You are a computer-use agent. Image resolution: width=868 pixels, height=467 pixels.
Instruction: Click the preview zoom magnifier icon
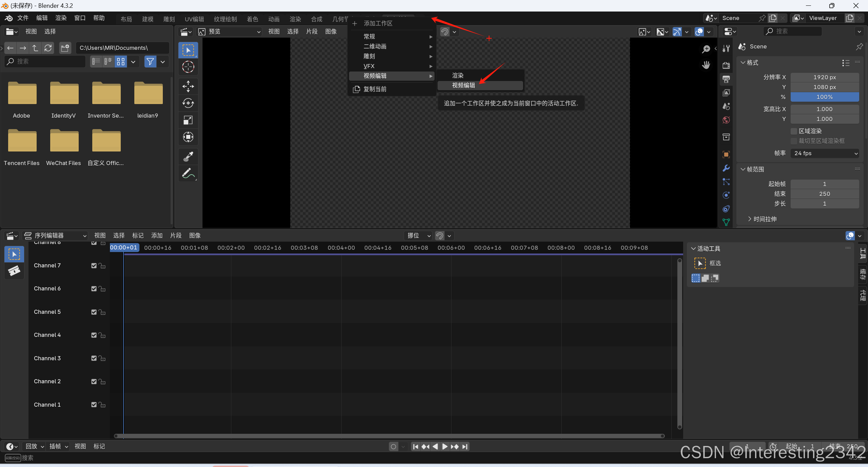706,49
